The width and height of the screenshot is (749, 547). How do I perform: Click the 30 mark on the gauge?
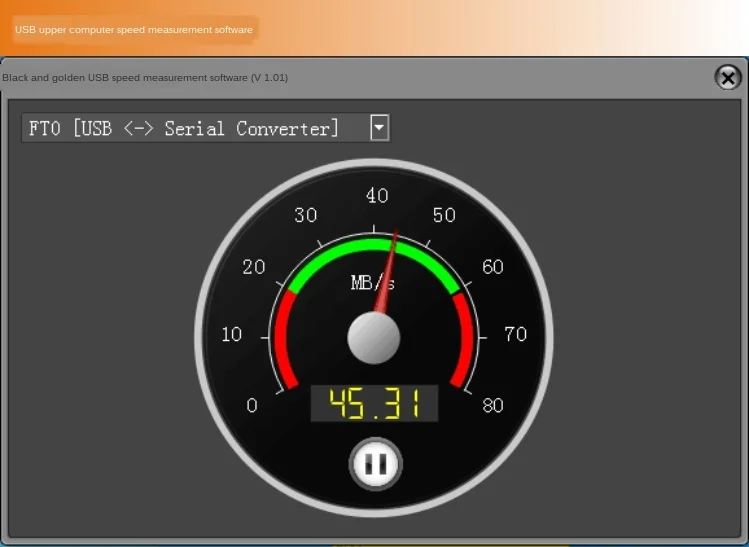click(306, 215)
